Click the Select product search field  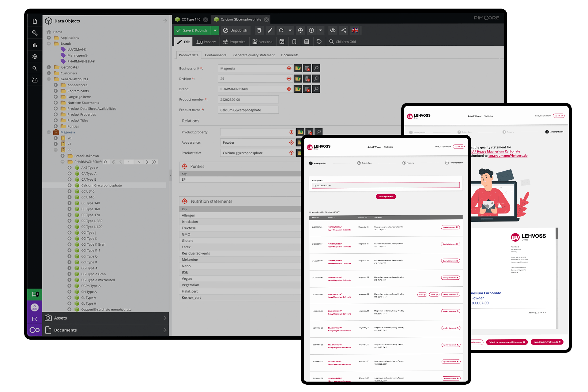[386, 186]
